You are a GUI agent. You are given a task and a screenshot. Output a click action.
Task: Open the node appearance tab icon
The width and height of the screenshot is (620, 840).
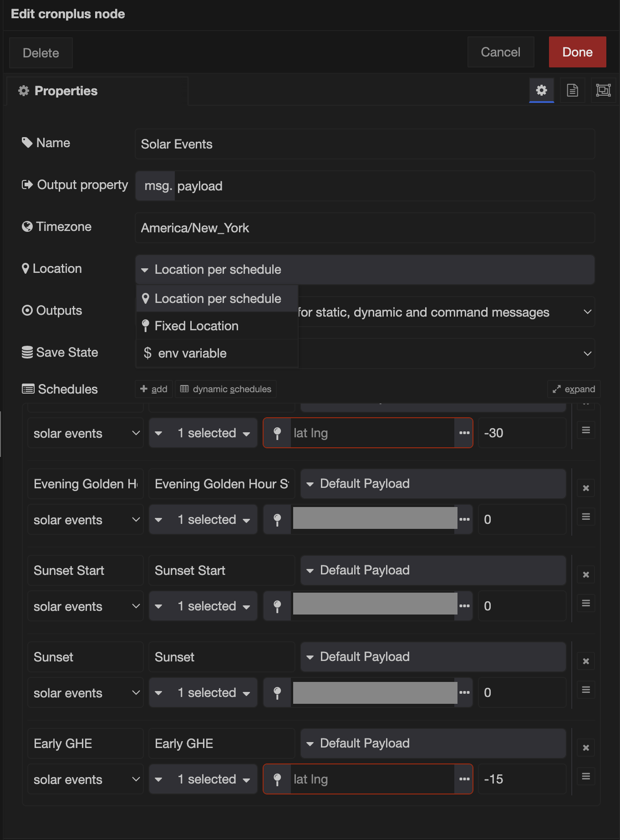click(603, 90)
